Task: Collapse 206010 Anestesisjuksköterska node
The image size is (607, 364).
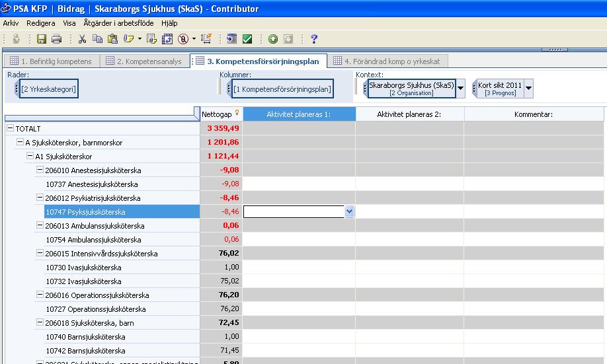Action: coord(40,170)
